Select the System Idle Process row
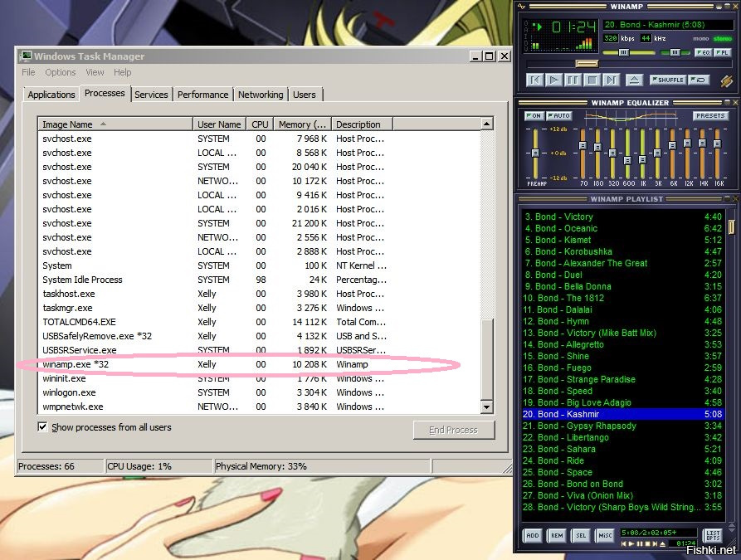The image size is (741, 560). [259, 280]
